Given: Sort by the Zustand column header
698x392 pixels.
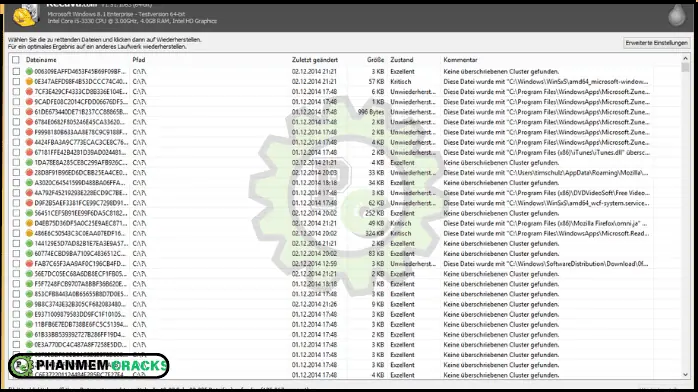Looking at the screenshot, I should [x=402, y=60].
